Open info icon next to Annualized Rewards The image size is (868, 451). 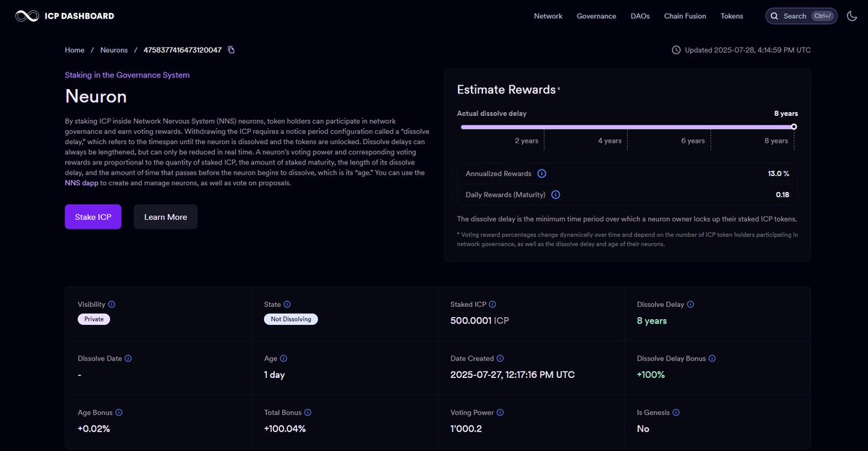point(542,174)
